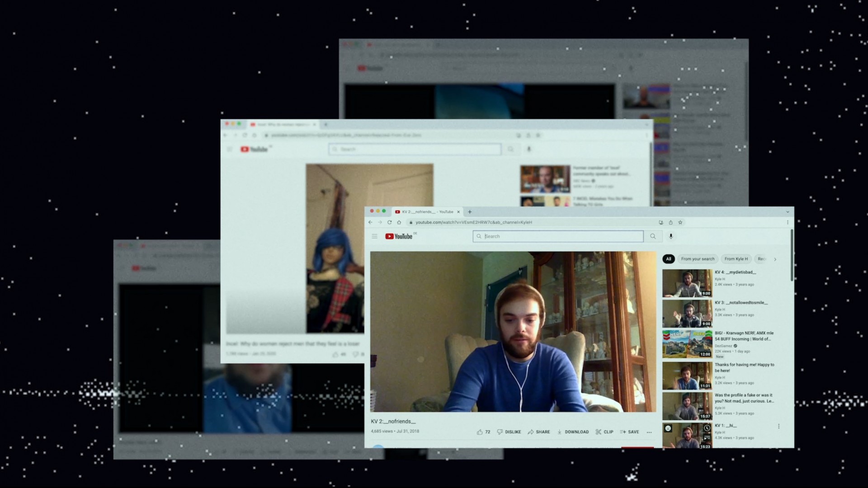Reload the page
868x488 pixels.
tap(389, 222)
